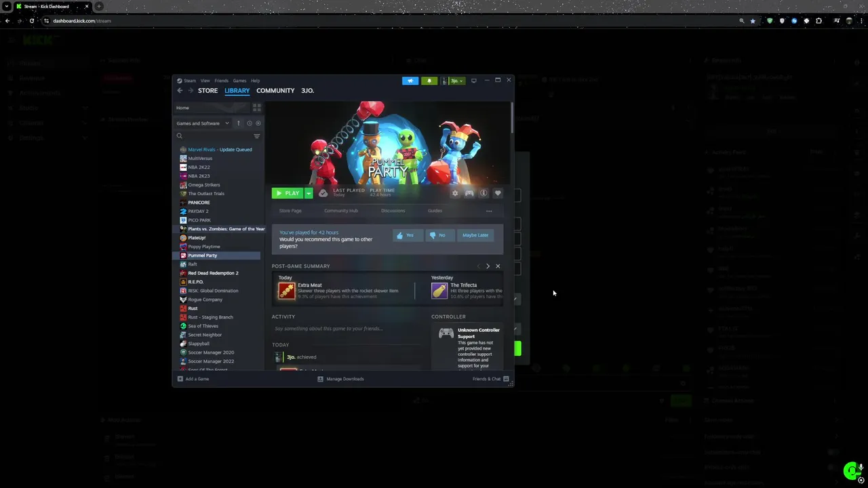Click the game page vertical scrollbar
The width and height of the screenshot is (868, 488).
(x=511, y=119)
